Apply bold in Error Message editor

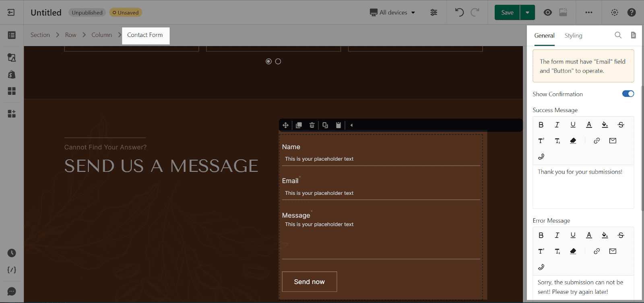click(x=541, y=235)
